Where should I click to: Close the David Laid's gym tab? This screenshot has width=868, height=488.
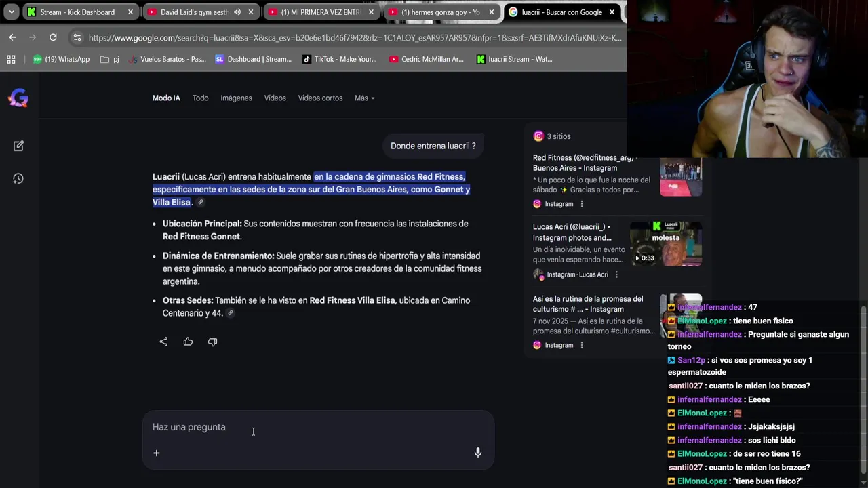251,12
